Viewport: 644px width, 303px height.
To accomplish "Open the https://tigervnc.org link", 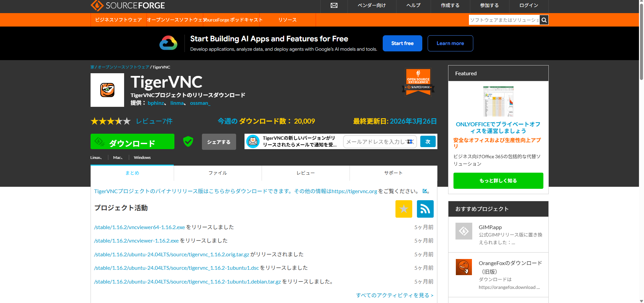I will point(354,191).
